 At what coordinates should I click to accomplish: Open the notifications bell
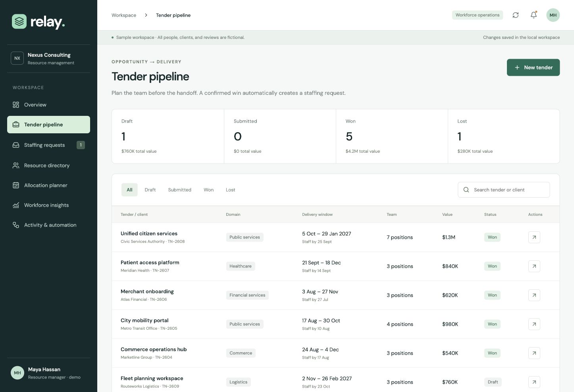(x=534, y=15)
